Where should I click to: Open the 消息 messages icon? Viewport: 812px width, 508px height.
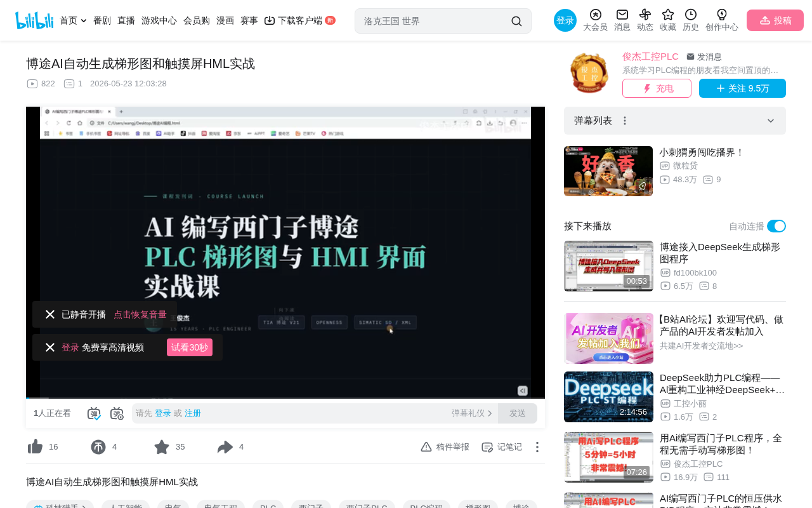coord(622,15)
